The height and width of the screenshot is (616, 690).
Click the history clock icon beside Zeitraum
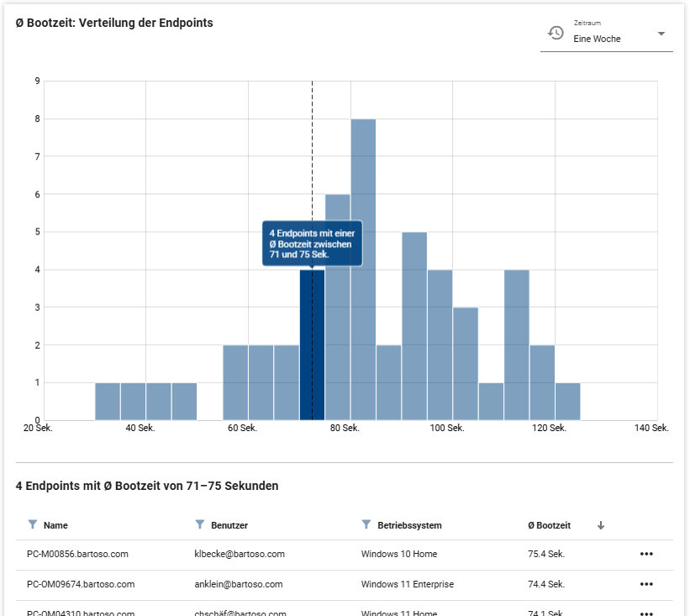tap(556, 33)
